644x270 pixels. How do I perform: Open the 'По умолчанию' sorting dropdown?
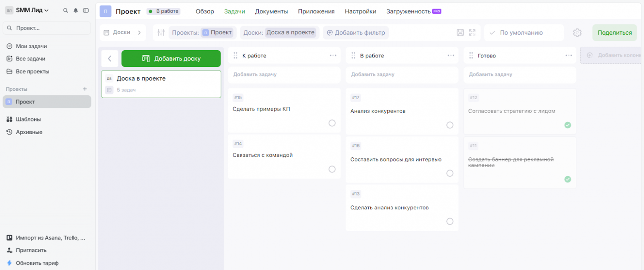pyautogui.click(x=523, y=33)
